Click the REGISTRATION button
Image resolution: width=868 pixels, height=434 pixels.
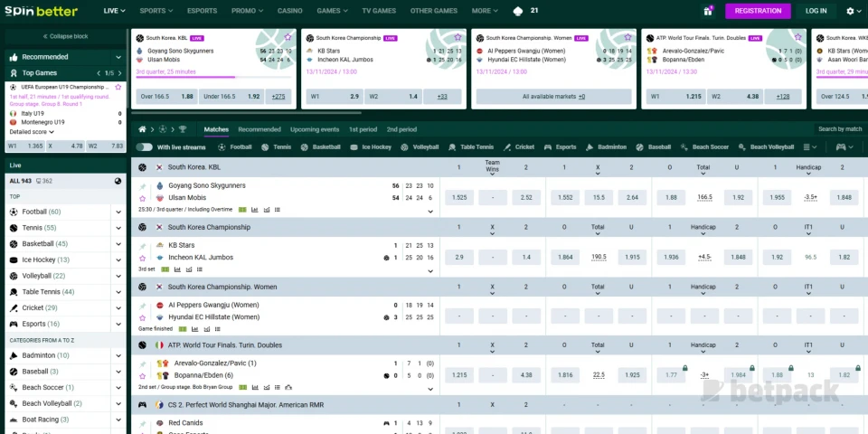[757, 11]
